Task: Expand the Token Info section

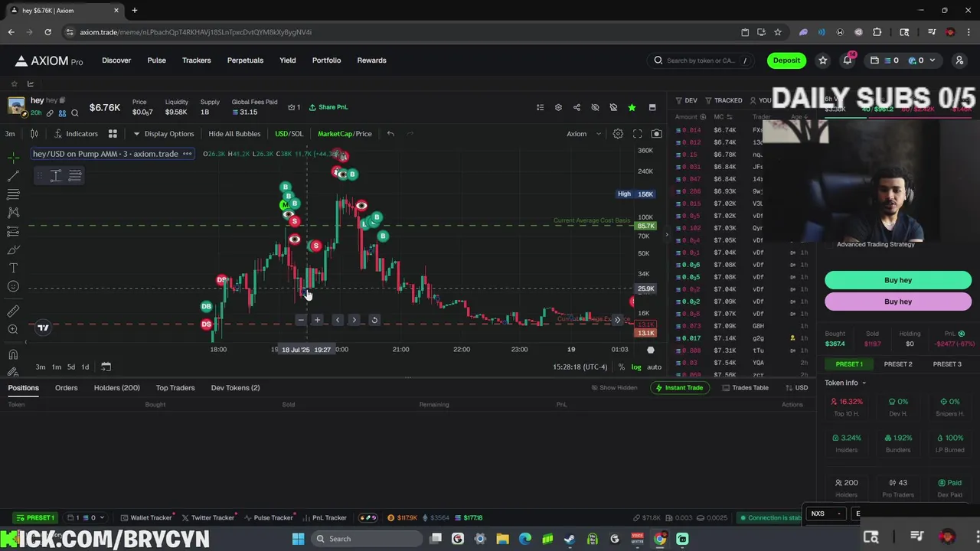Action: pyautogui.click(x=845, y=383)
